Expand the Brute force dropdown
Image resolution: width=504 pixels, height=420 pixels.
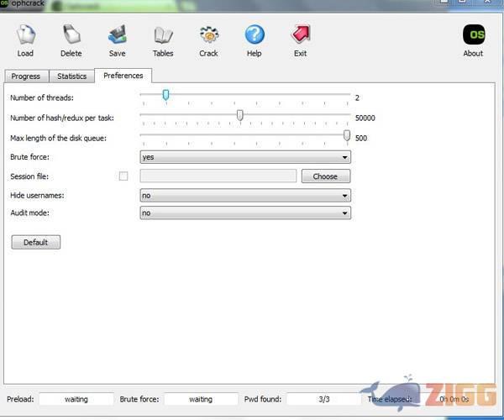pos(244,157)
